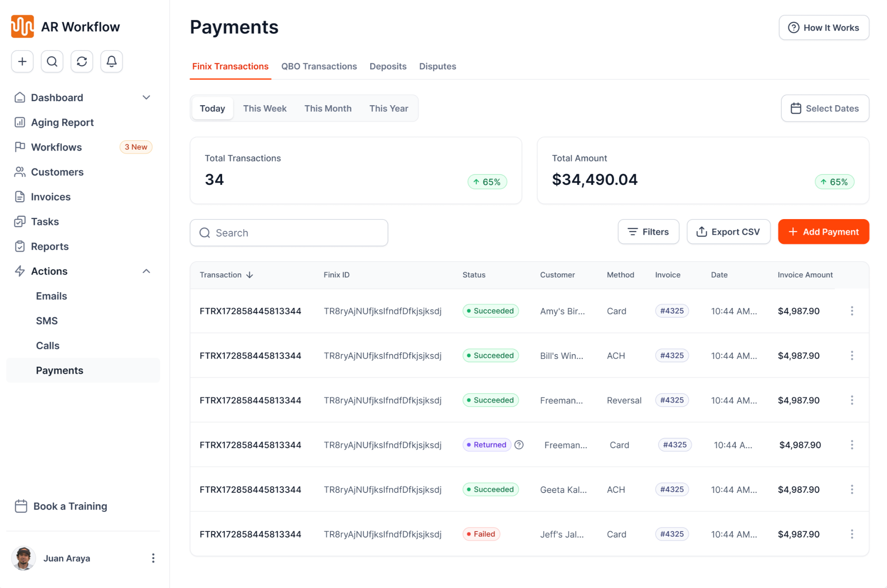This screenshot has height=588, width=887.
Task: Click the Total Transactions 65% badge
Action: 487,182
